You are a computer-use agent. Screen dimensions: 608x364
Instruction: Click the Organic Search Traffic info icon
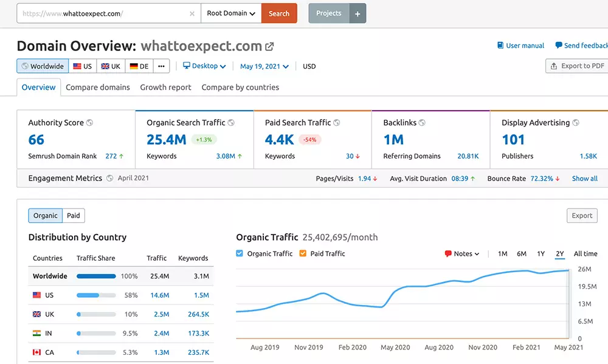(x=231, y=123)
